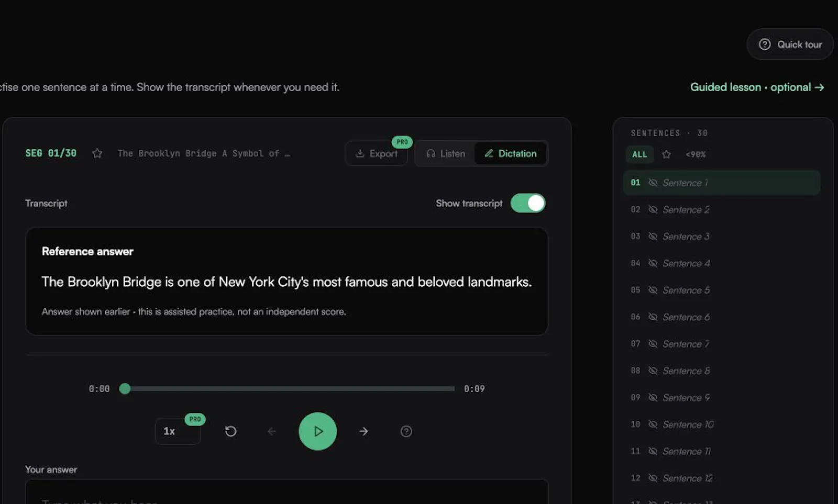Go to previous sentence with left arrow

272,431
